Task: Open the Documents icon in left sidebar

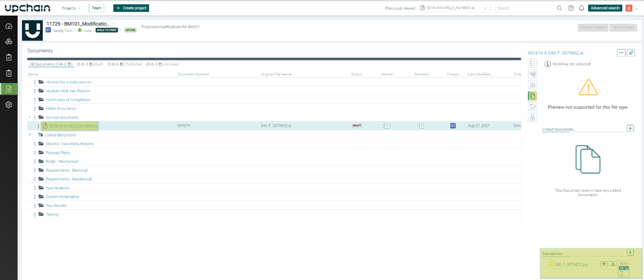Action: point(9,89)
